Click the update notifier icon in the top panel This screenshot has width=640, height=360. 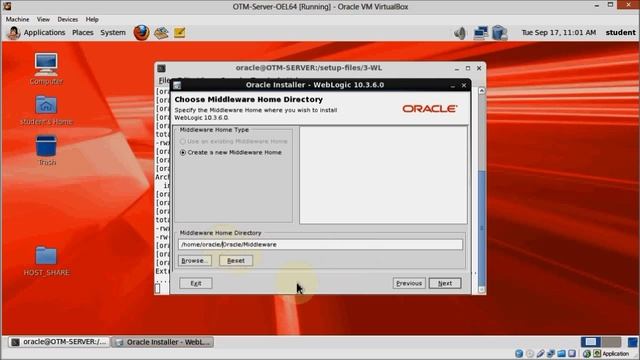point(499,33)
